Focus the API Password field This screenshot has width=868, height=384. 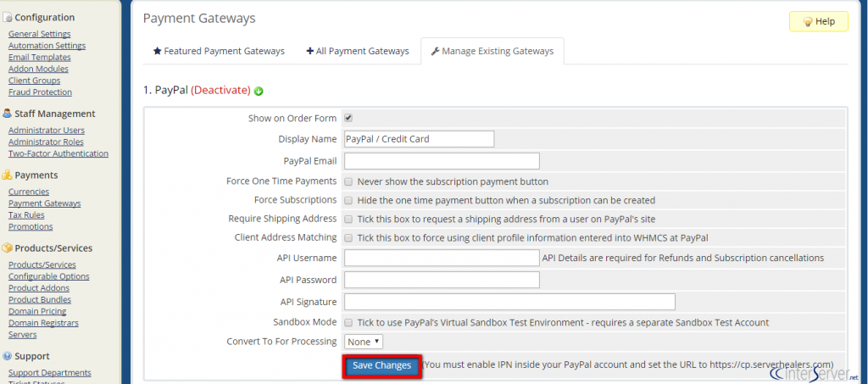[x=442, y=280]
